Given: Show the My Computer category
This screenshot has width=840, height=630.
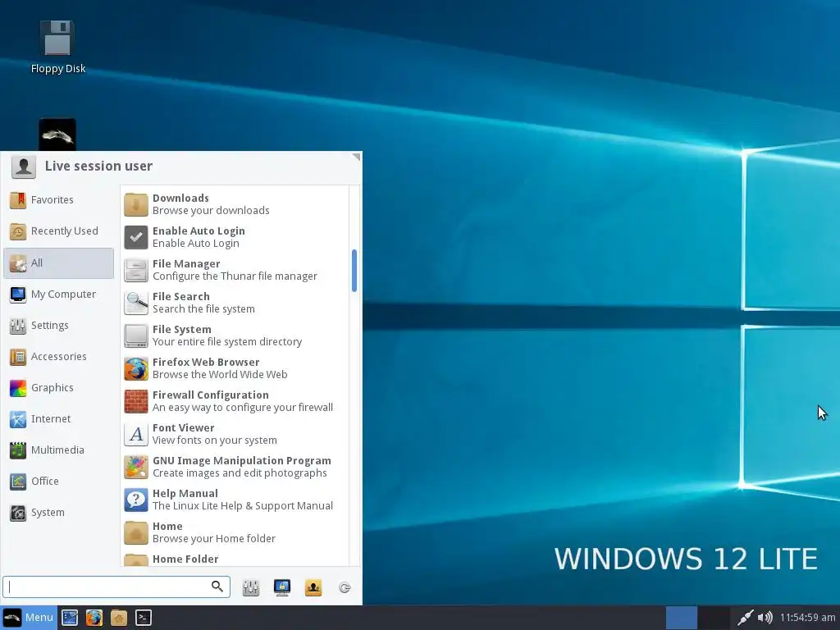Looking at the screenshot, I should click(59, 294).
